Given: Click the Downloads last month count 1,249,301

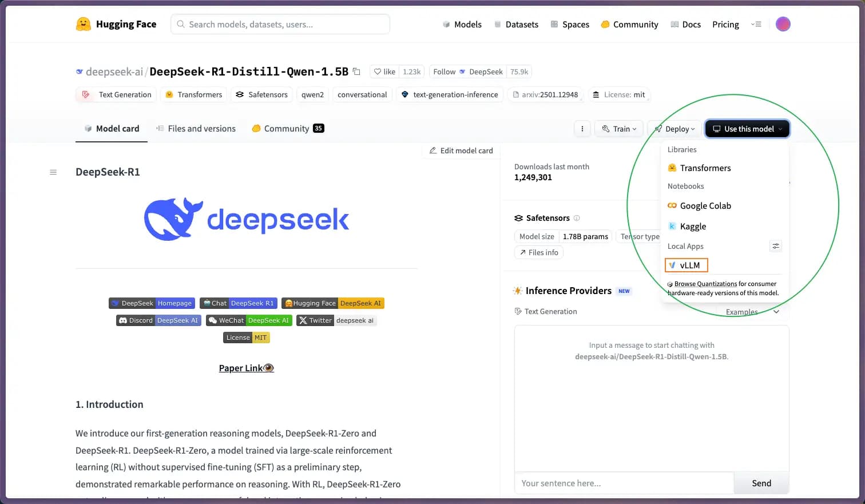Looking at the screenshot, I should 533,177.
